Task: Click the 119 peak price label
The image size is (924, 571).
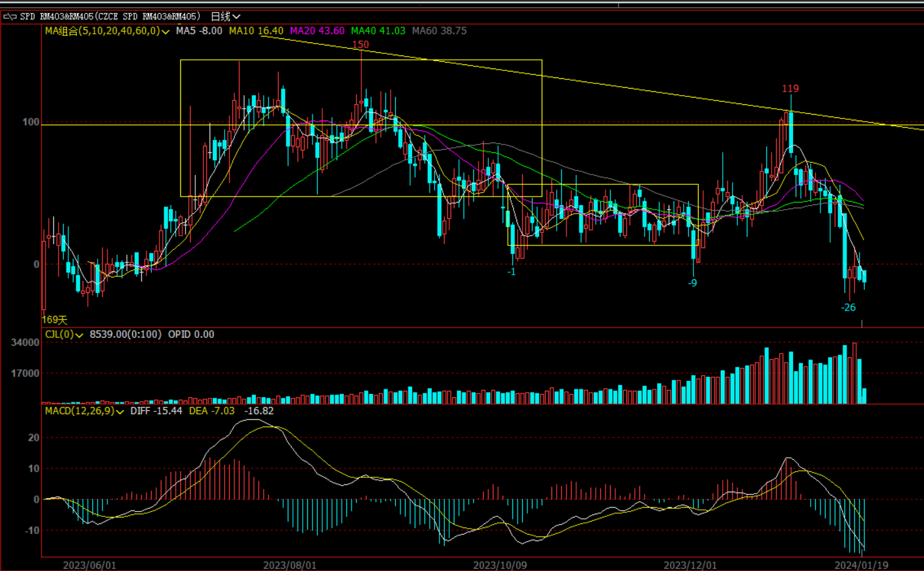Action: 790,89
